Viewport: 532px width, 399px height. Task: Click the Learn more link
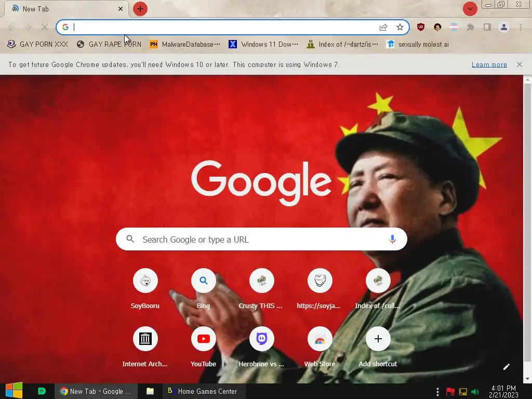[x=489, y=64]
